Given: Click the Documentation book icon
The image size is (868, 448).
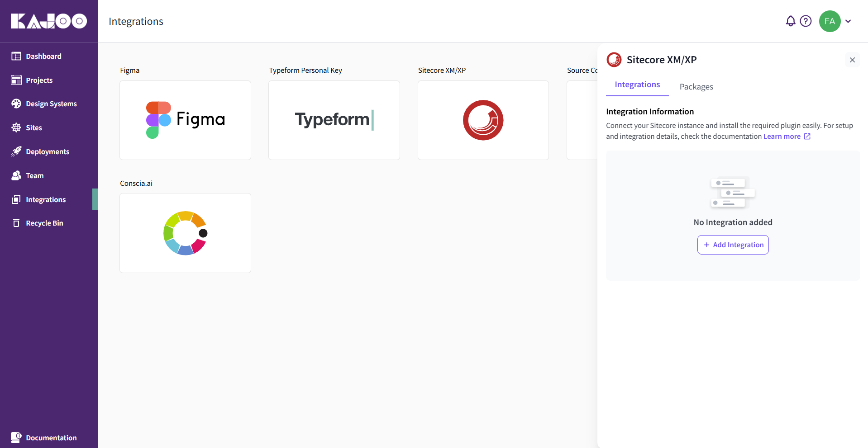Looking at the screenshot, I should pos(16,437).
